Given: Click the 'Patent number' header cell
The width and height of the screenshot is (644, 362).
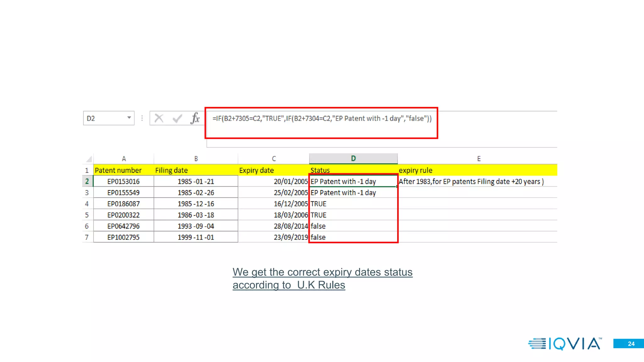Looking at the screenshot, I should [x=124, y=170].
